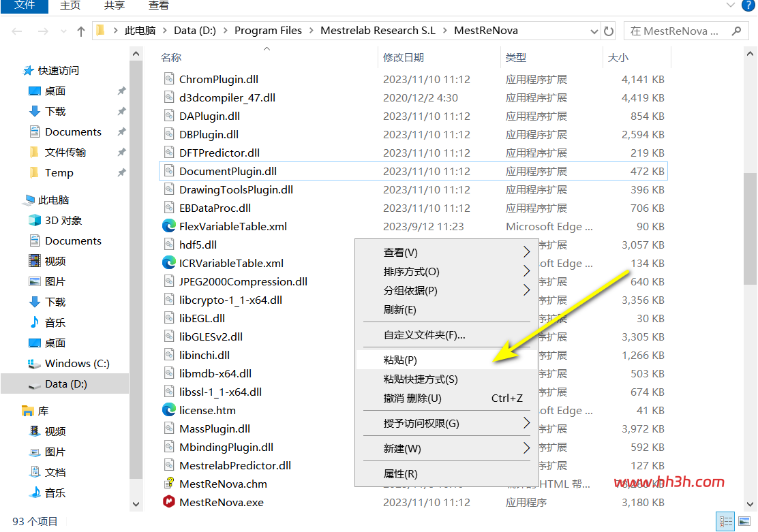Open the 文件 ribbon tab

pyautogui.click(x=24, y=6)
